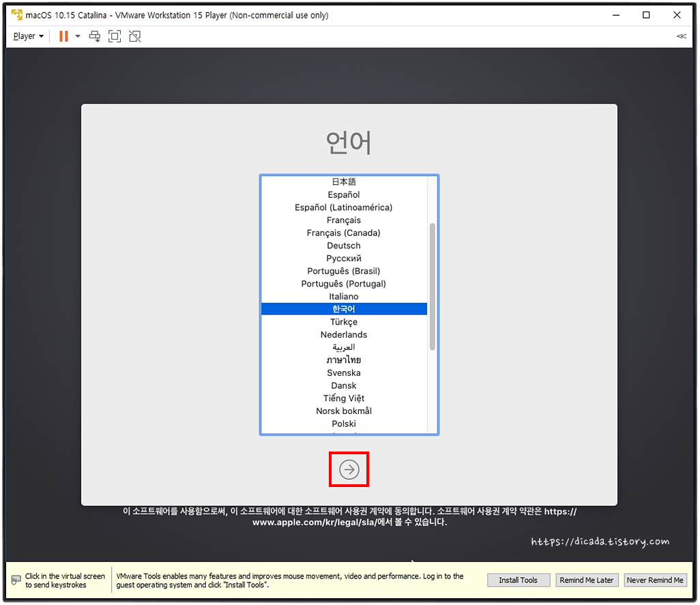Select 日本語 in the language list
Viewport: 700px width, 605px height.
[x=344, y=181]
